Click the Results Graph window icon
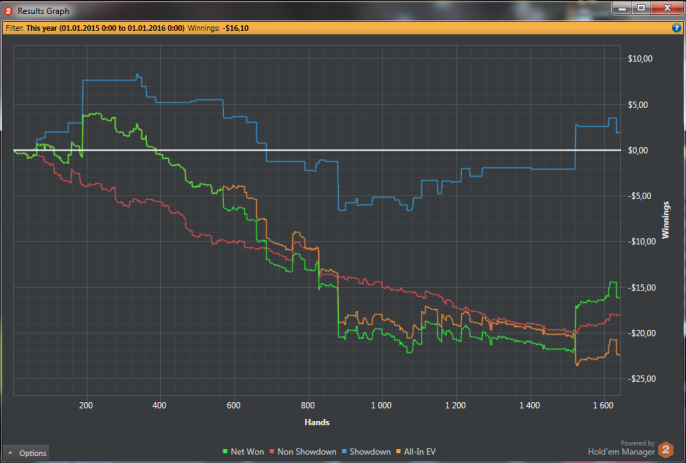Viewport: 686px width, 463px height. pyautogui.click(x=8, y=11)
